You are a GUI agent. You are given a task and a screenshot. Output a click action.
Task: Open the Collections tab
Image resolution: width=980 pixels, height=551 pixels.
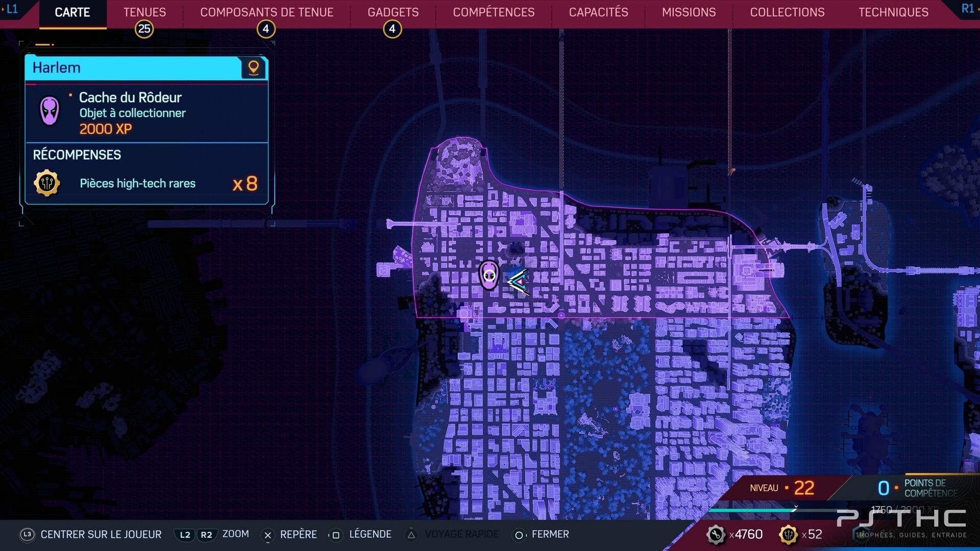[787, 12]
